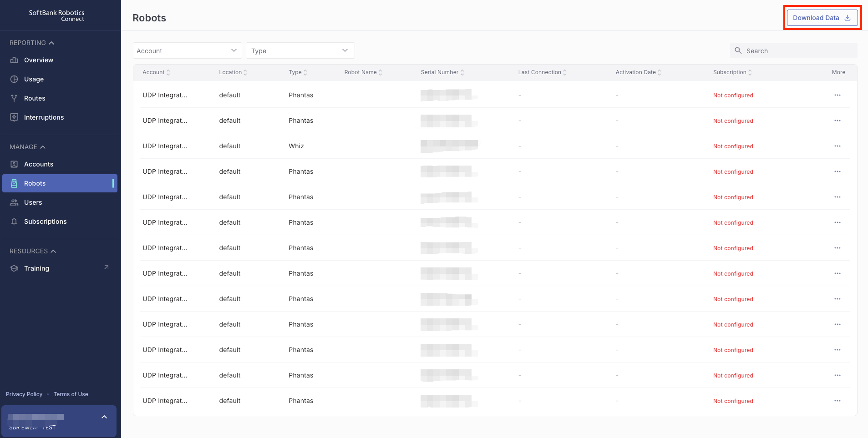Click the Download Data button
868x438 pixels.
(x=822, y=18)
